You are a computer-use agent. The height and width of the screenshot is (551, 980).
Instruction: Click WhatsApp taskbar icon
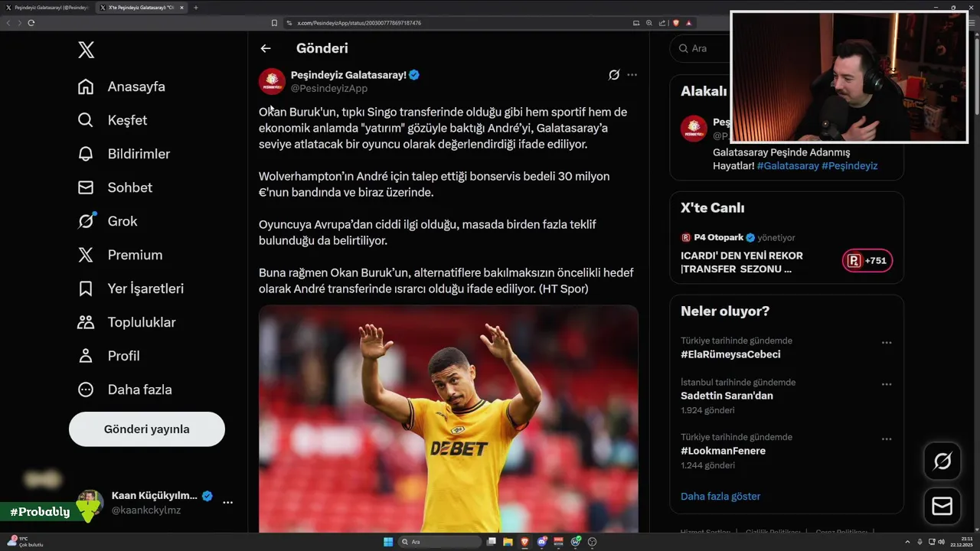(x=575, y=542)
